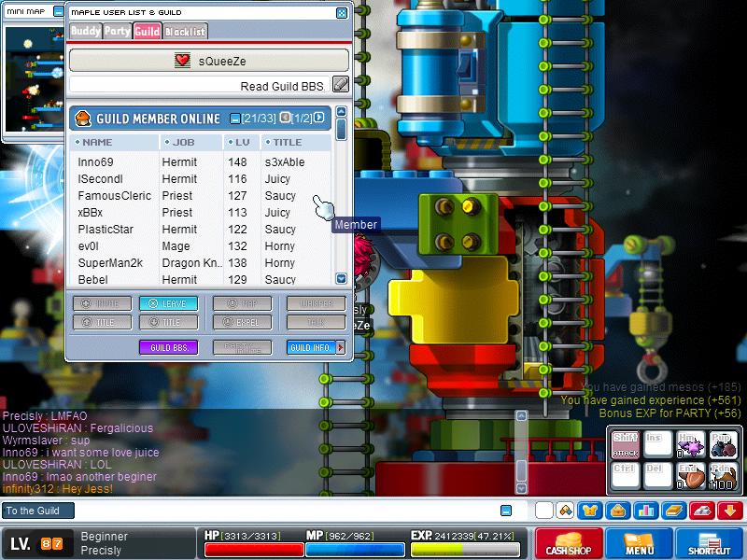Go to next guild member page

[x=319, y=118]
